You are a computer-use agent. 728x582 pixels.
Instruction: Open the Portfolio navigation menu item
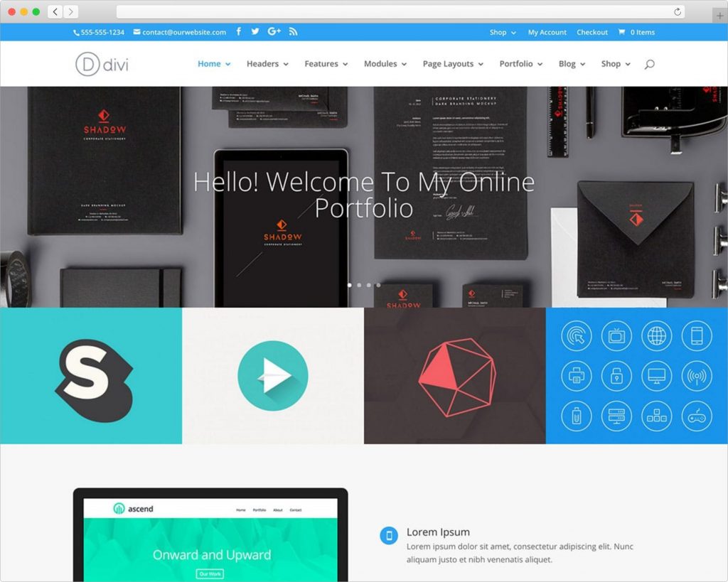pyautogui.click(x=520, y=64)
